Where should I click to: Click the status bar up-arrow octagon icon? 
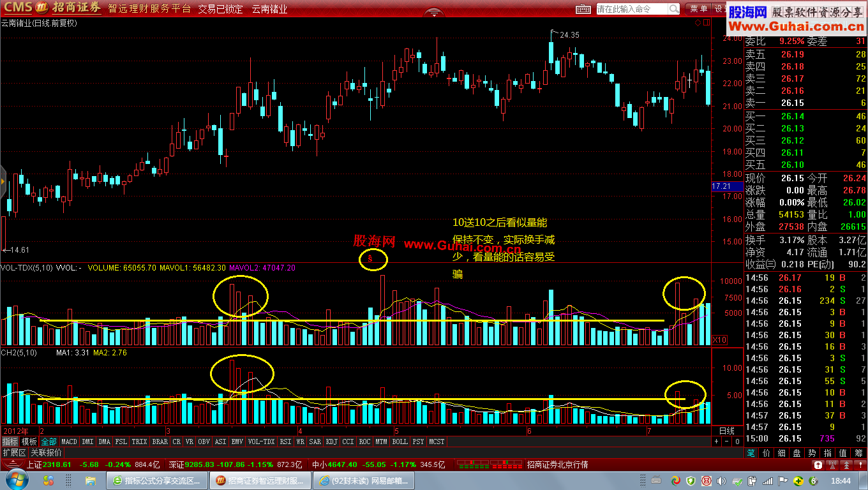[818, 465]
